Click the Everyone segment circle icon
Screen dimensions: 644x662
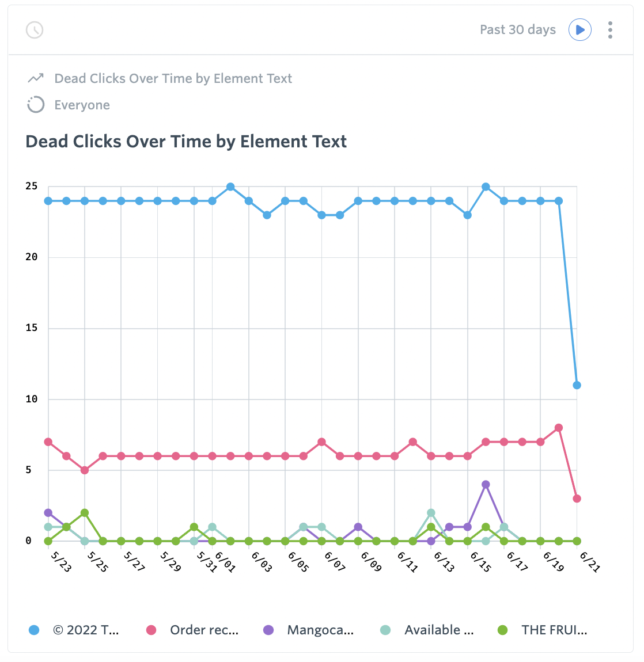click(35, 105)
